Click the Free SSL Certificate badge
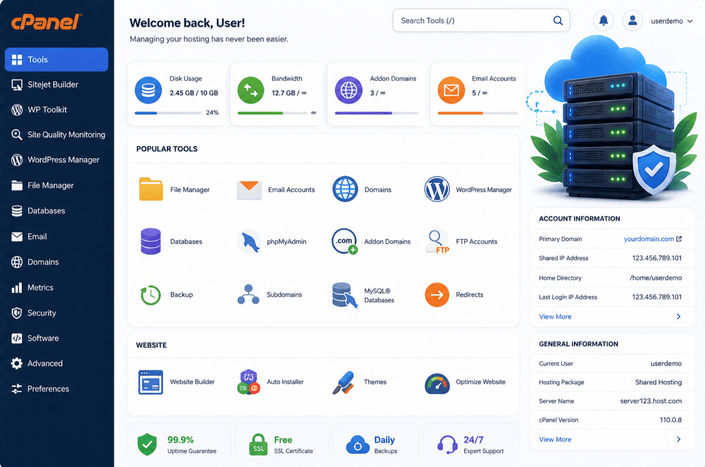The width and height of the screenshot is (705, 467). (281, 444)
